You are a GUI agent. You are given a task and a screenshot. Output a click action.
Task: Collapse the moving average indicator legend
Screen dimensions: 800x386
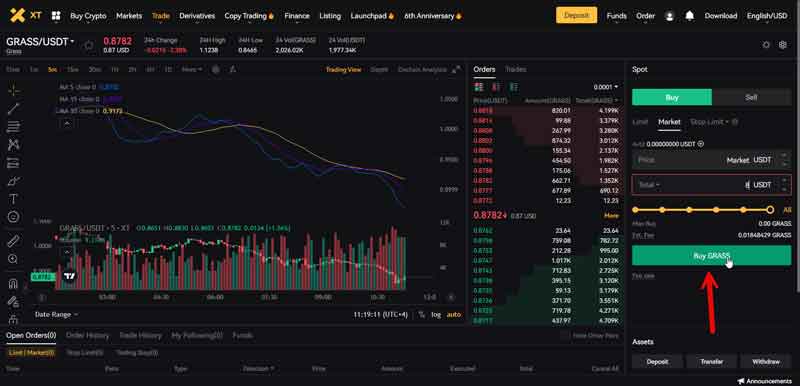[x=67, y=122]
